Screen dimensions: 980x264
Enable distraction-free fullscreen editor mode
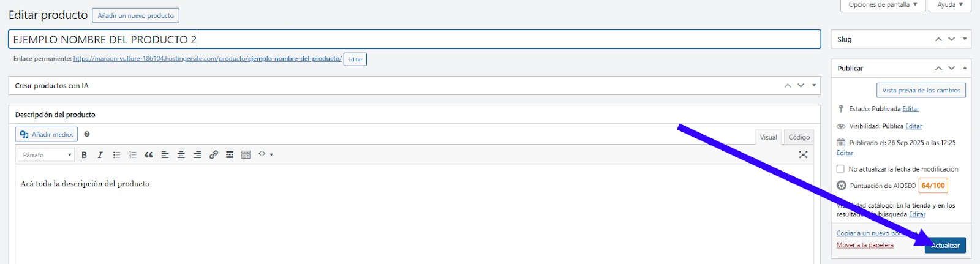coord(803,155)
